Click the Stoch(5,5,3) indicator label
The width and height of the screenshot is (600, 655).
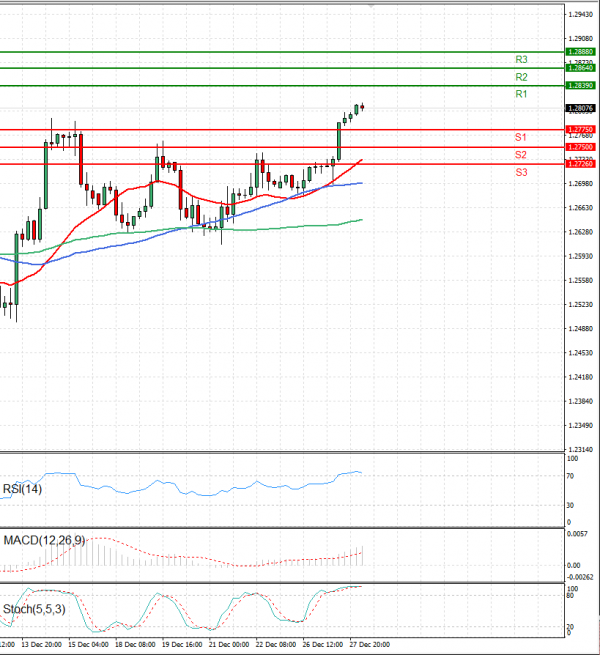pos(34,609)
